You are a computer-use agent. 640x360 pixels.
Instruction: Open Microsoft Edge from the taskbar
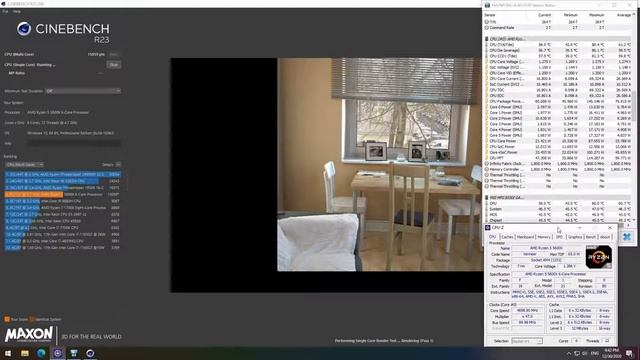[x=41, y=353]
